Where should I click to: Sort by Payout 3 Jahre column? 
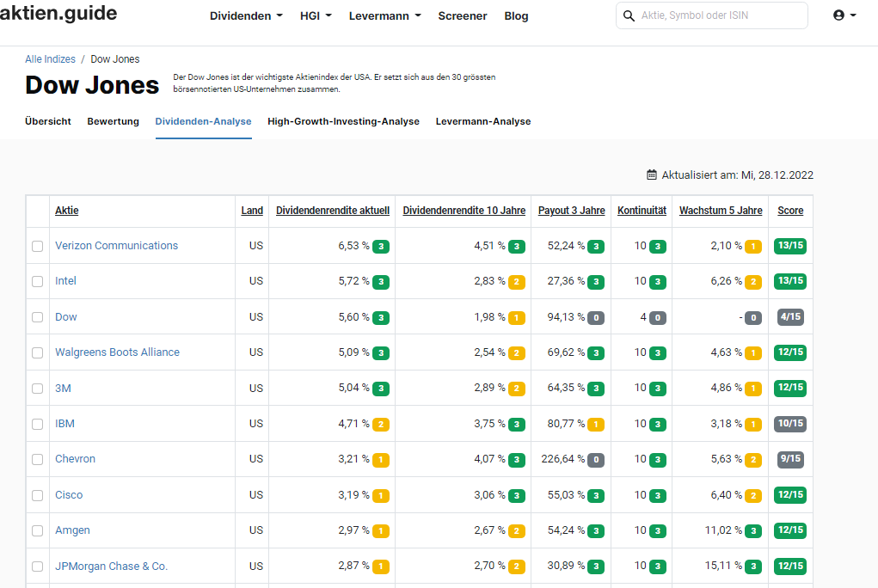(x=571, y=211)
